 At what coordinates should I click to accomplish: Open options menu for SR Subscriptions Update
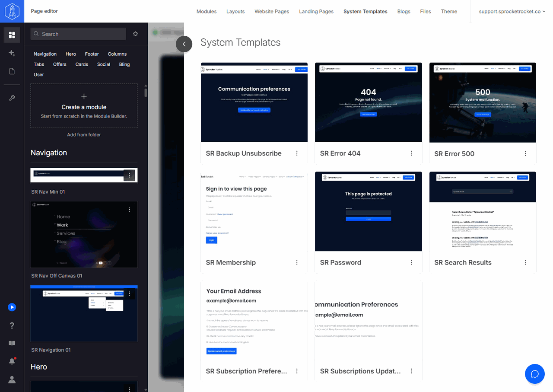tap(411, 371)
